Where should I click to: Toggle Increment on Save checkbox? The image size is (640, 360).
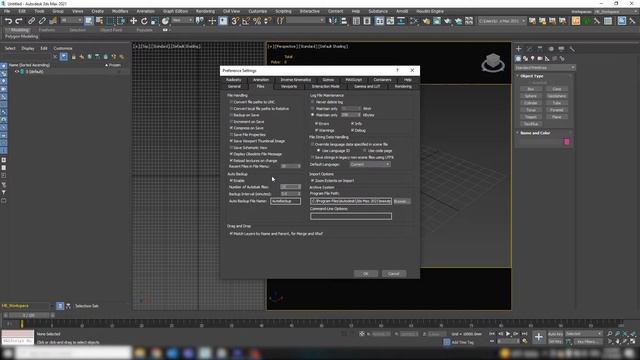point(231,122)
